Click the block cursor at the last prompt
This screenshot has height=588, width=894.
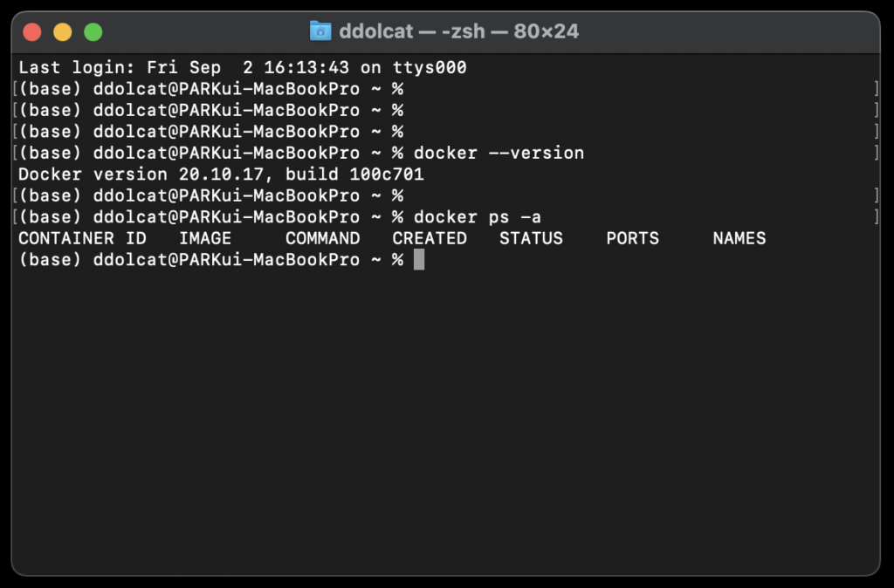tap(419, 260)
